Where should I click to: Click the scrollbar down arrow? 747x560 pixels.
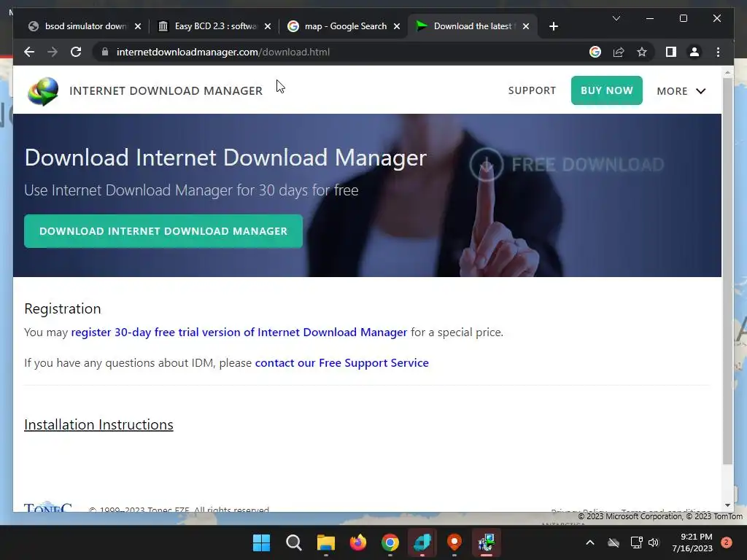point(727,505)
